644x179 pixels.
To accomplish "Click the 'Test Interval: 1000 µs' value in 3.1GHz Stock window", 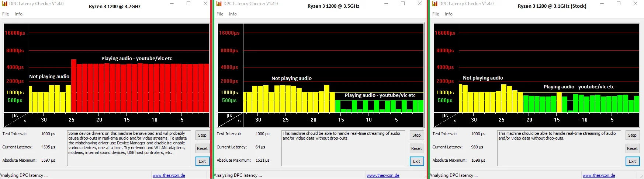I will pos(478,134).
